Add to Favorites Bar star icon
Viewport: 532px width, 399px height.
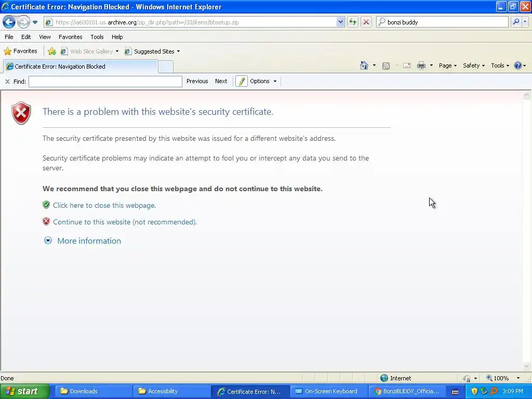click(x=52, y=51)
